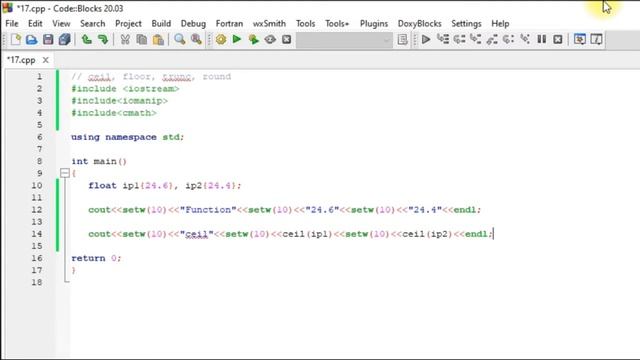Screen dimensions: 640x360
Task: Click line number 10 in the margin
Action: point(37,186)
